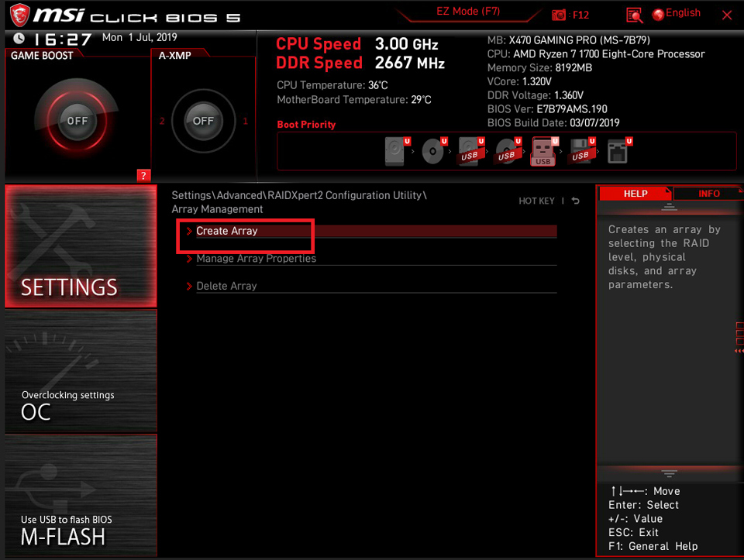Viewport: 744px width, 560px height.
Task: Select the network boot device icon
Action: 619,151
